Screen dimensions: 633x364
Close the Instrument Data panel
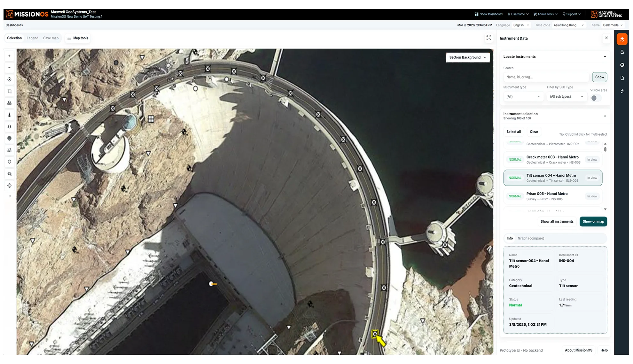pos(606,38)
